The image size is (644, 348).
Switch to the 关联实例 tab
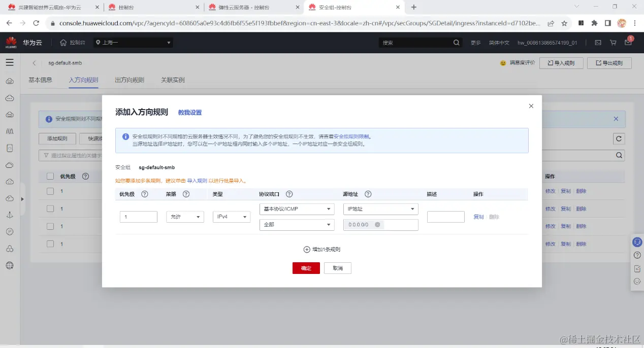coord(173,80)
